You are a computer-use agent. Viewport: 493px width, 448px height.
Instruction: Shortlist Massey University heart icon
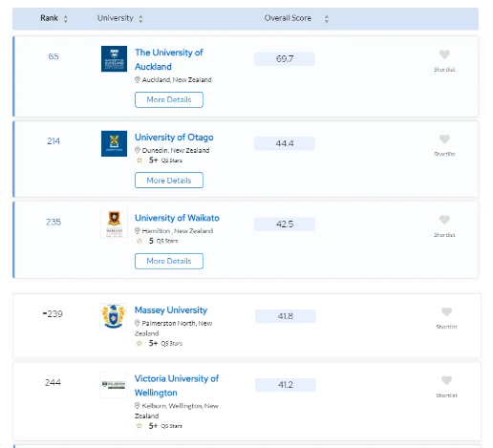(446, 311)
